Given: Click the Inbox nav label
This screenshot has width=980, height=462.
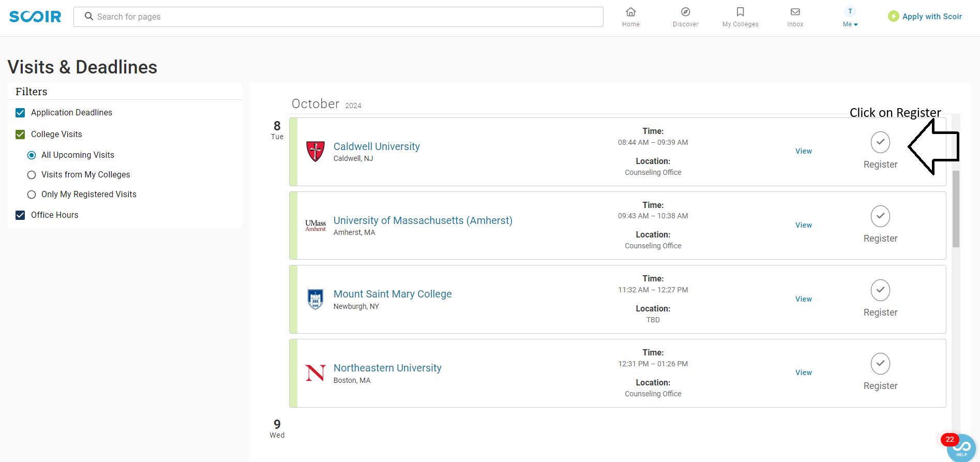Looking at the screenshot, I should 795,24.
